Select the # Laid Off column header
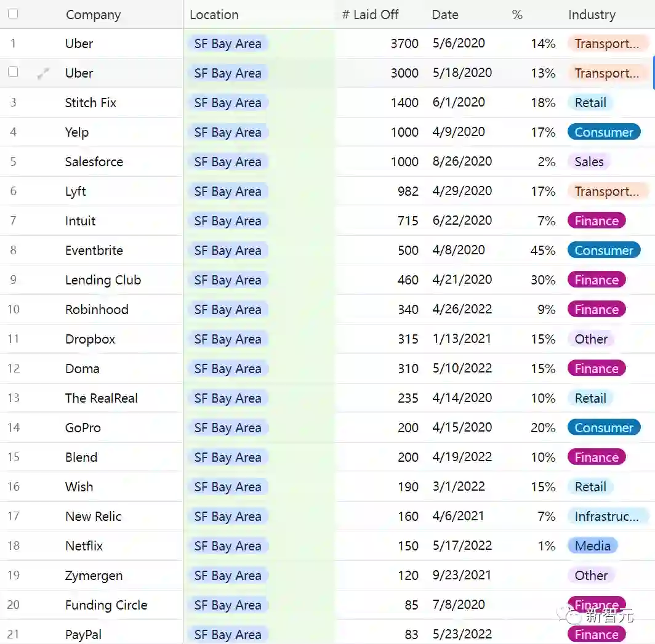 [x=371, y=15]
